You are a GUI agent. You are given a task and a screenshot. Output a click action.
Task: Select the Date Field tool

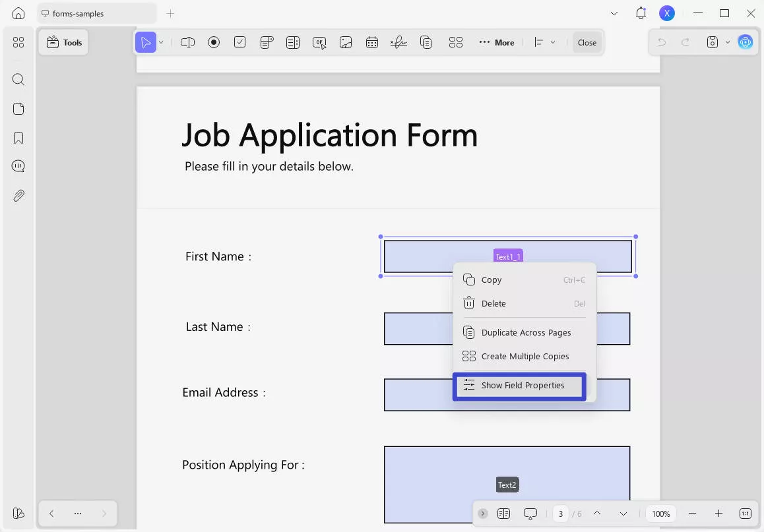(x=372, y=42)
